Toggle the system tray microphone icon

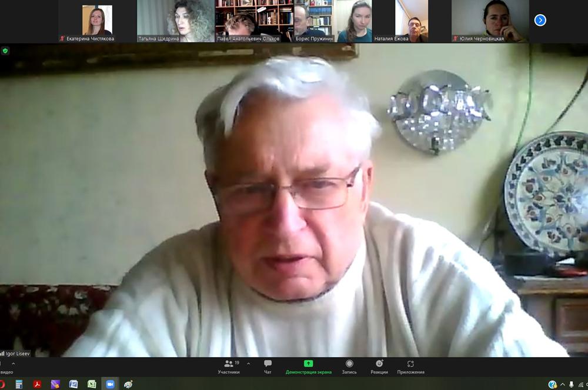point(571,385)
